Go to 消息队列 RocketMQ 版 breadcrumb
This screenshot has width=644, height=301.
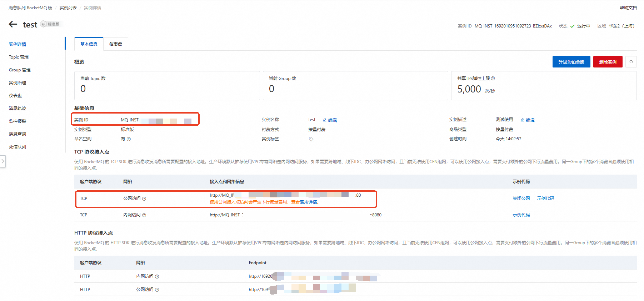coord(30,8)
